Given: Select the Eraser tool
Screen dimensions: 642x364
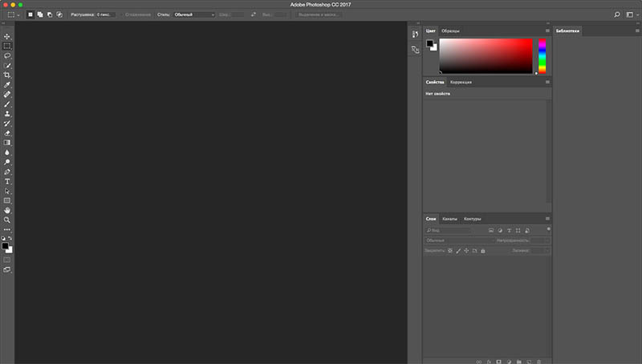Looking at the screenshot, I should tap(7, 133).
